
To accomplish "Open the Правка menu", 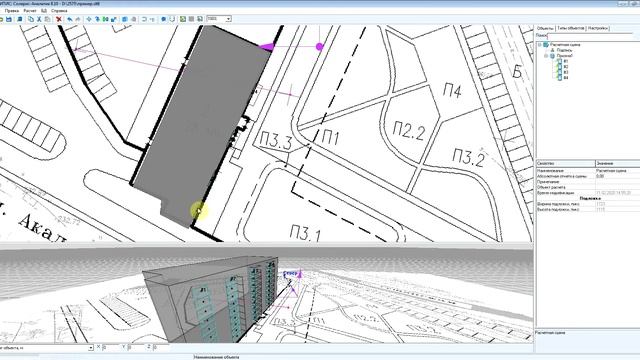I will tap(12, 11).
